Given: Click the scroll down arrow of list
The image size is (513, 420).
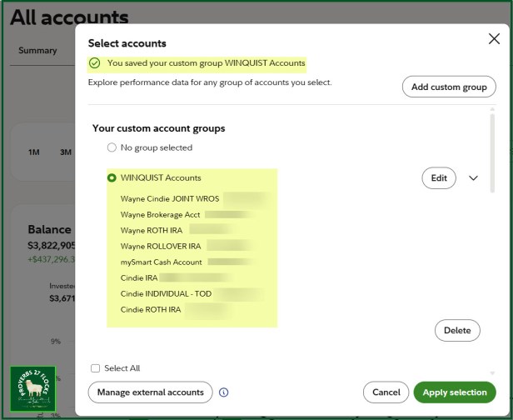Looking at the screenshot, I should [492, 372].
